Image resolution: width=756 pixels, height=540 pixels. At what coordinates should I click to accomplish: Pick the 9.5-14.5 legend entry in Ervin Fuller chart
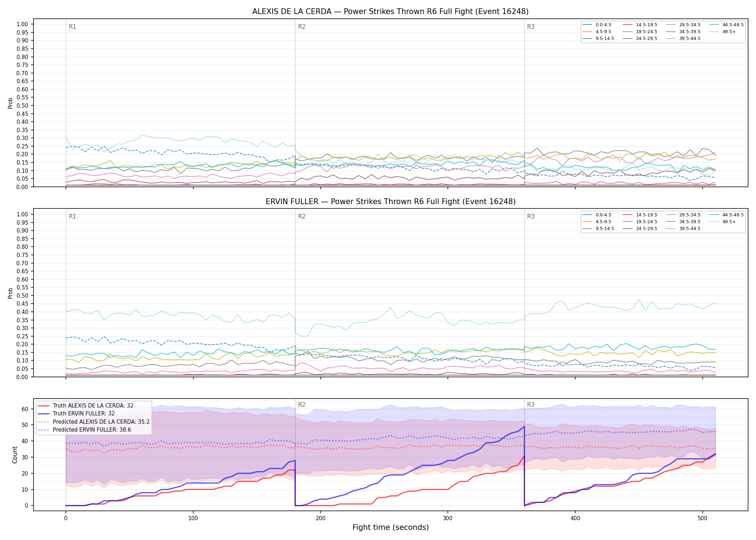point(598,229)
